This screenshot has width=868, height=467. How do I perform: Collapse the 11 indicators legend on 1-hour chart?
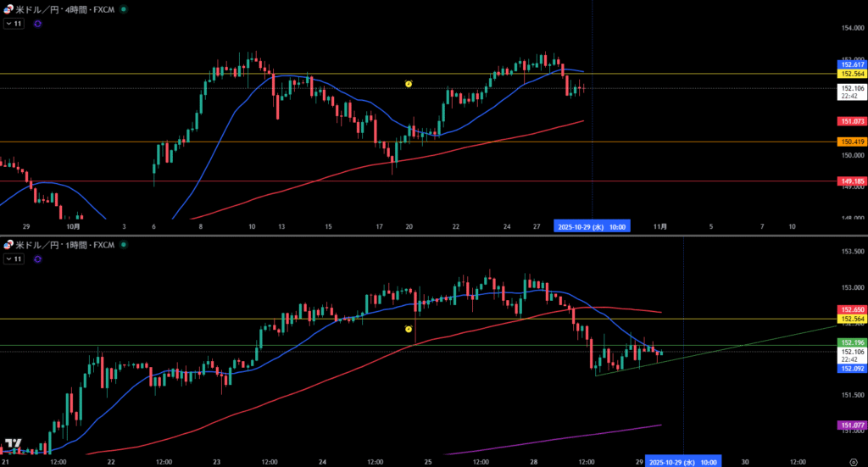[14, 259]
